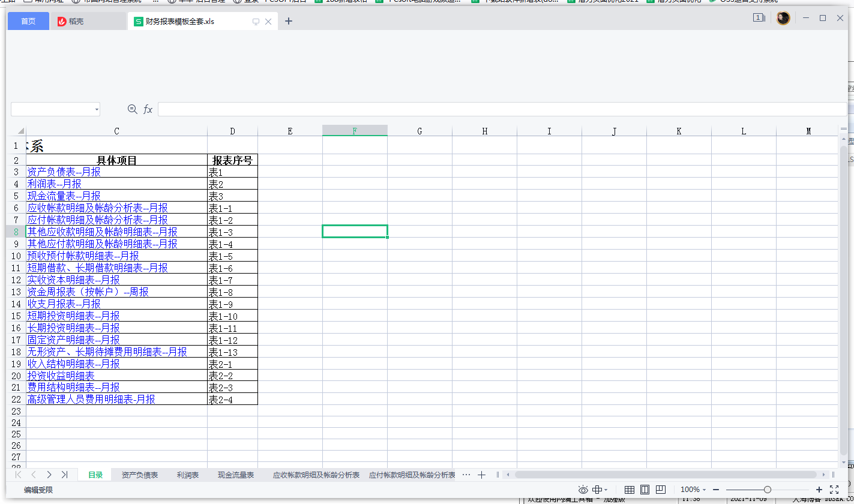
Task: Open the 现金流量表--月报 hyperlink
Action: pos(64,196)
